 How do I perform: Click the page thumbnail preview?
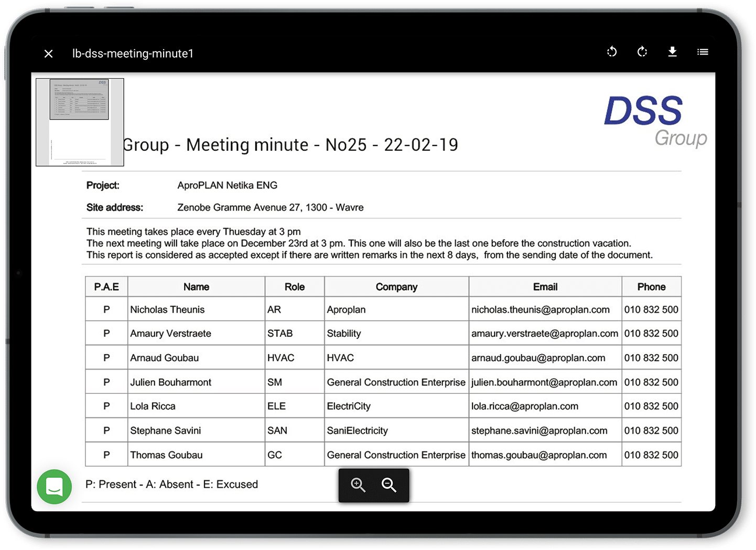pyautogui.click(x=80, y=122)
